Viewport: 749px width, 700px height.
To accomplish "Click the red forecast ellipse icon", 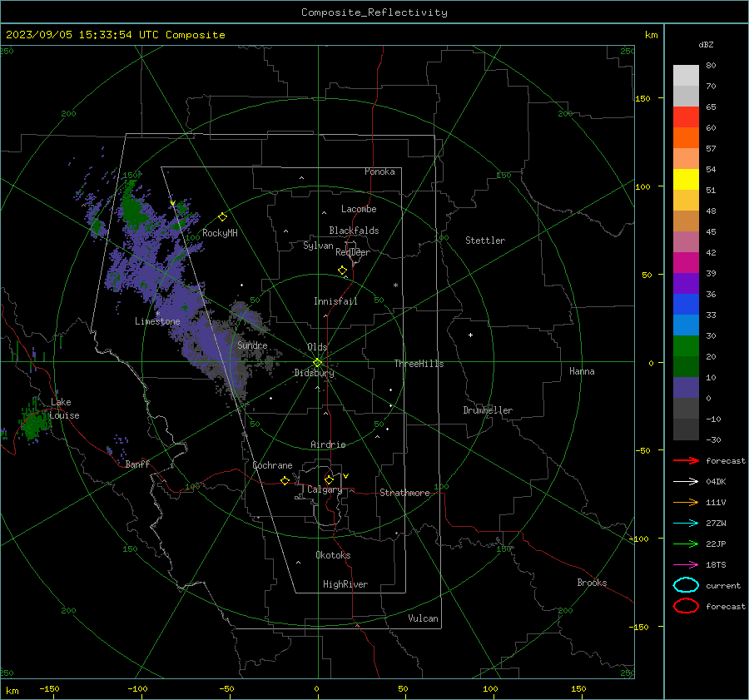I will tap(686, 606).
